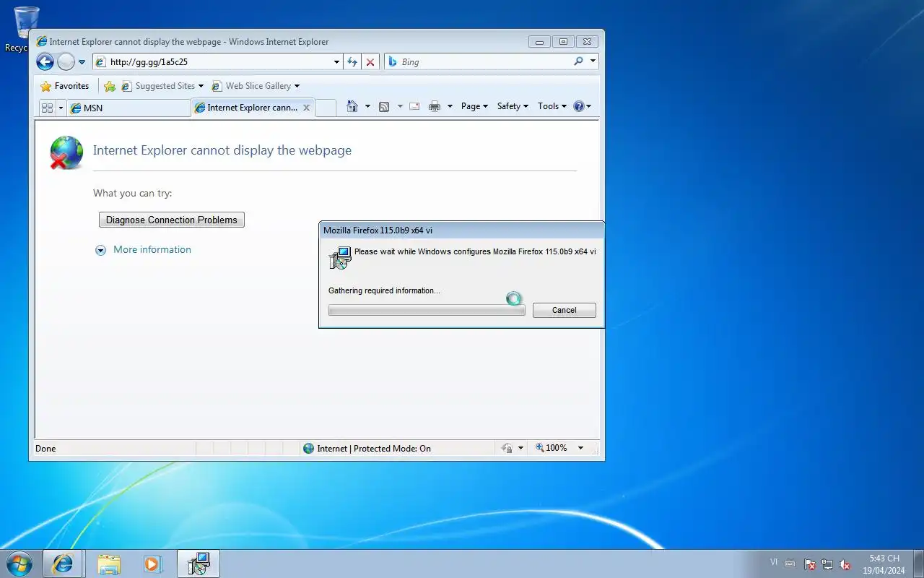Viewport: 924px width, 578px height.
Task: Refresh the page with the Refresh icon
Action: tap(352, 62)
